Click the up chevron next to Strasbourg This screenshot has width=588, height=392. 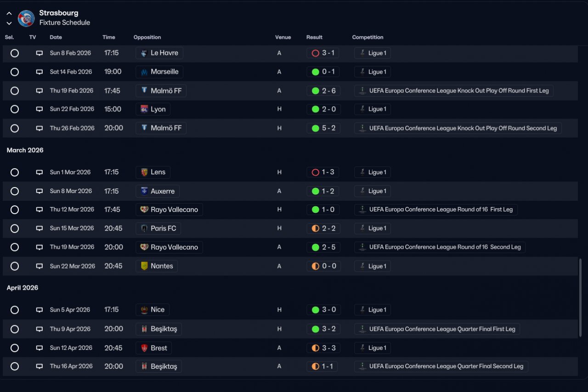point(9,14)
